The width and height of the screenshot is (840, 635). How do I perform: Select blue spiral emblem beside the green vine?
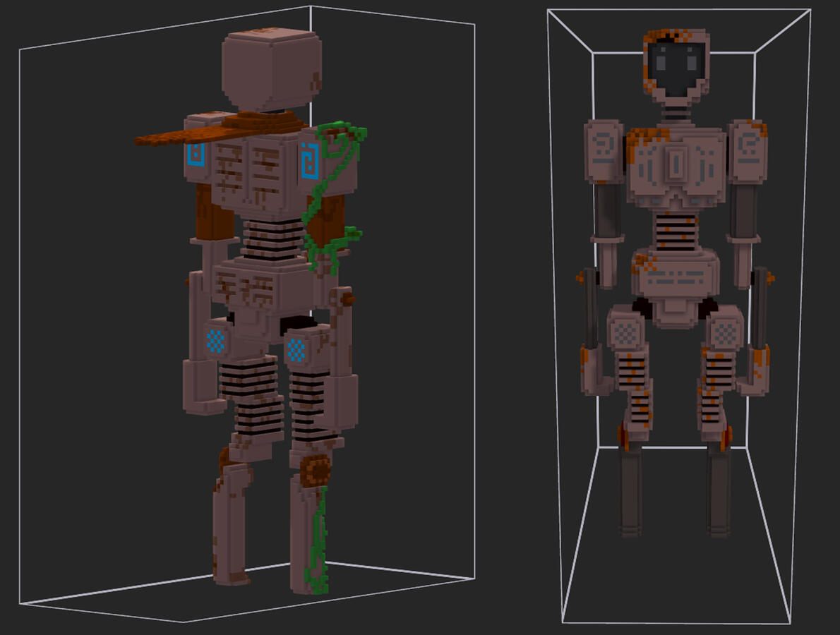[x=309, y=161]
